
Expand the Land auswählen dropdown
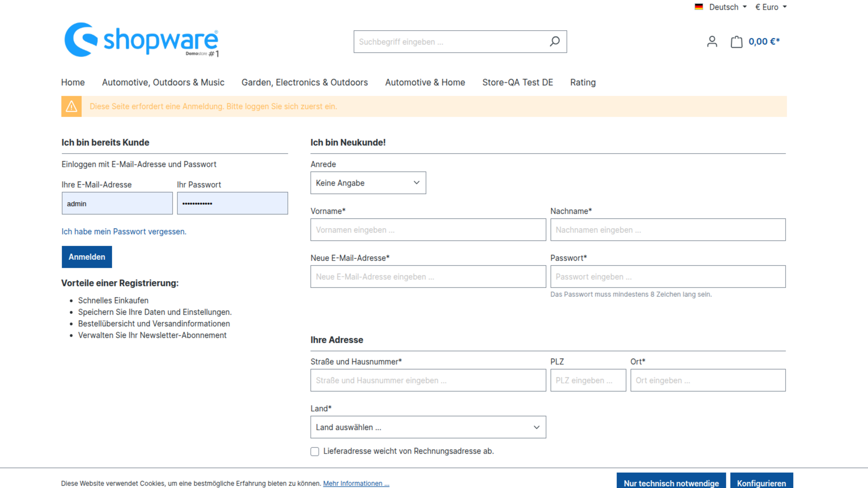tap(428, 427)
